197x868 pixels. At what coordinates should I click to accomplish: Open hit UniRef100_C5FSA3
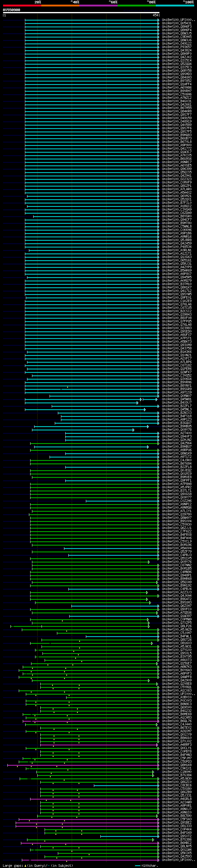177,819
